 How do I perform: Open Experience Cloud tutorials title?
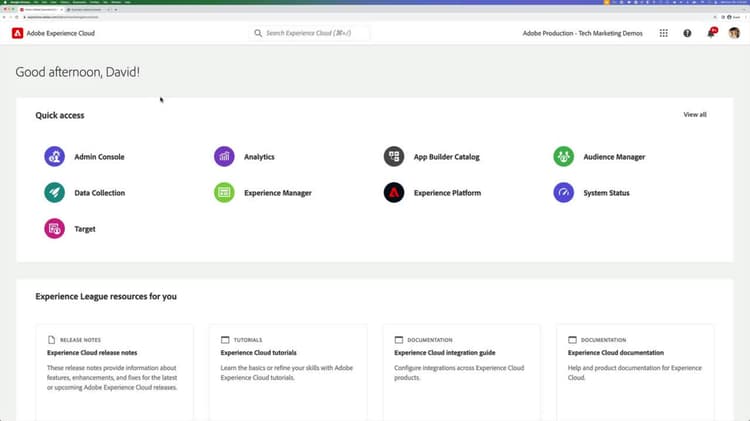tap(258, 353)
